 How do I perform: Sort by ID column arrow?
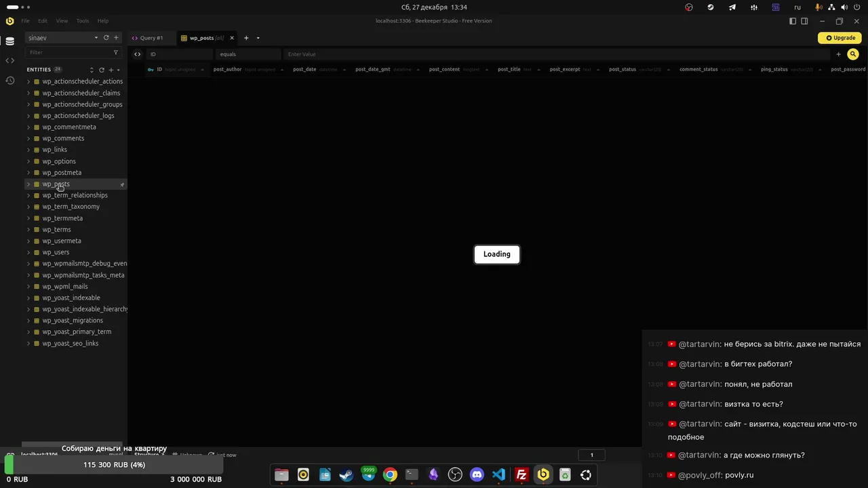point(203,70)
